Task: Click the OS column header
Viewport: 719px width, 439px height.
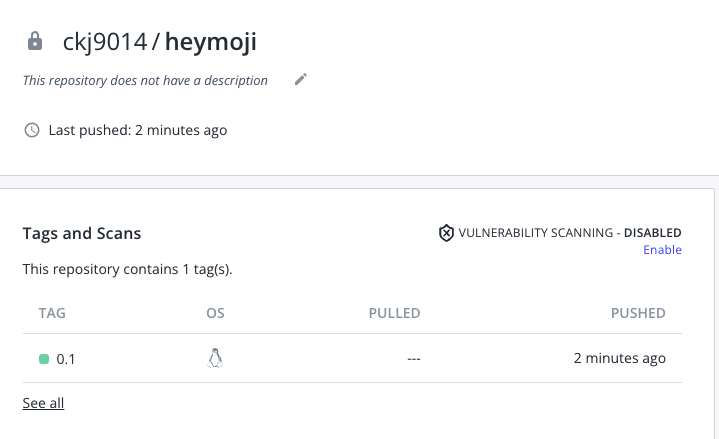Action: click(x=215, y=313)
